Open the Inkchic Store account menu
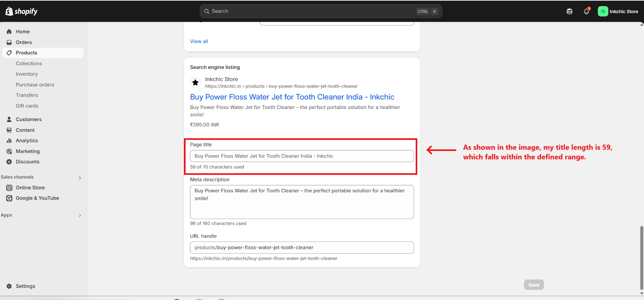The image size is (644, 300). click(x=618, y=11)
